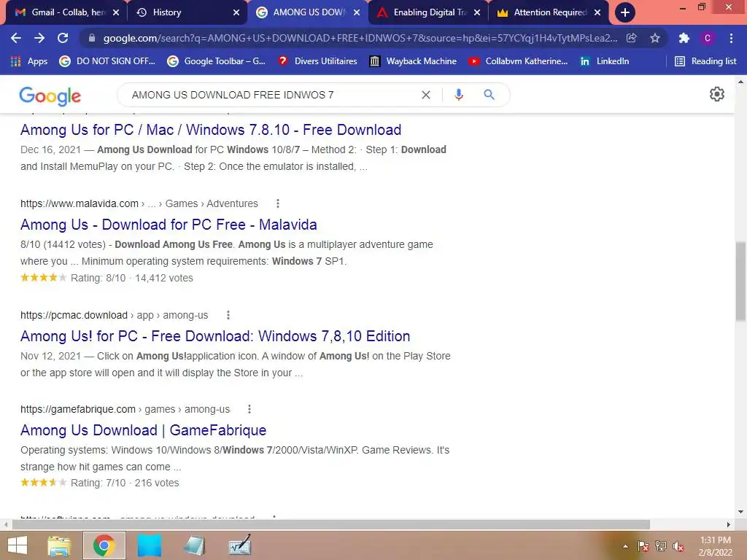Click Chrome icon in taskbar

[104, 545]
